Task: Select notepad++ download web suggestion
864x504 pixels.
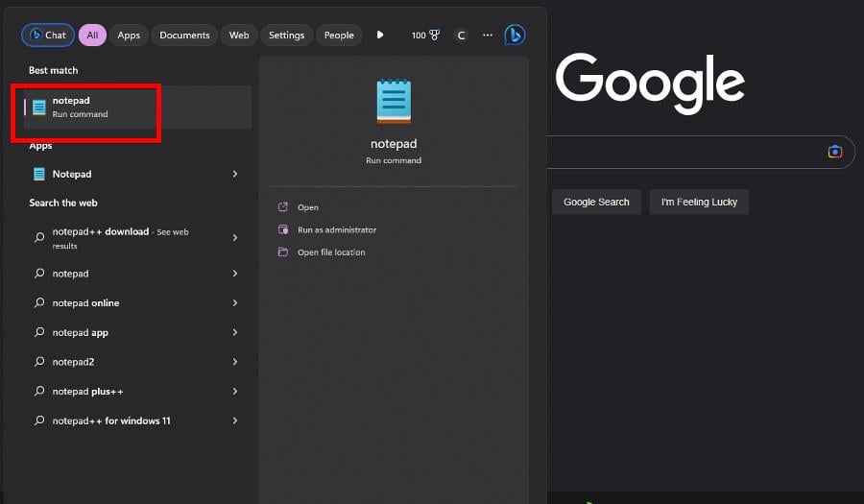Action: pyautogui.click(x=137, y=238)
